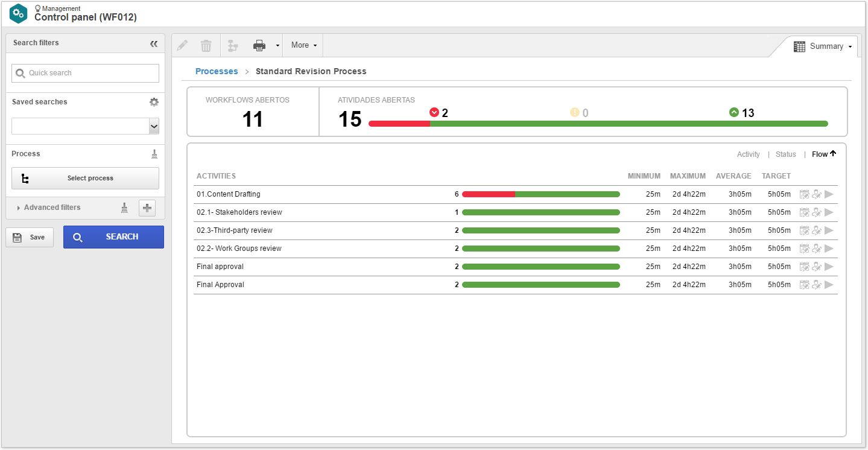This screenshot has width=868, height=450.
Task: Open saved searches gear settings
Action: point(154,102)
